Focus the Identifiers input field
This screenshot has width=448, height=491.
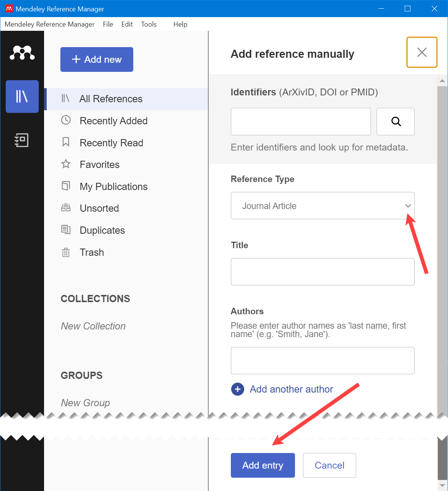[x=301, y=122]
